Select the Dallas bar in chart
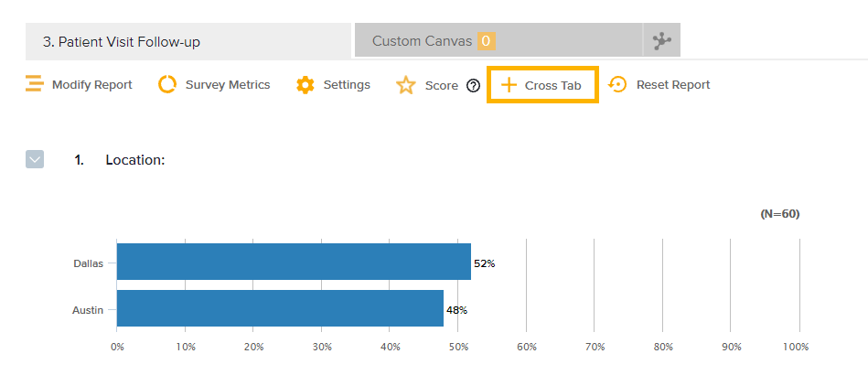 [x=293, y=262]
